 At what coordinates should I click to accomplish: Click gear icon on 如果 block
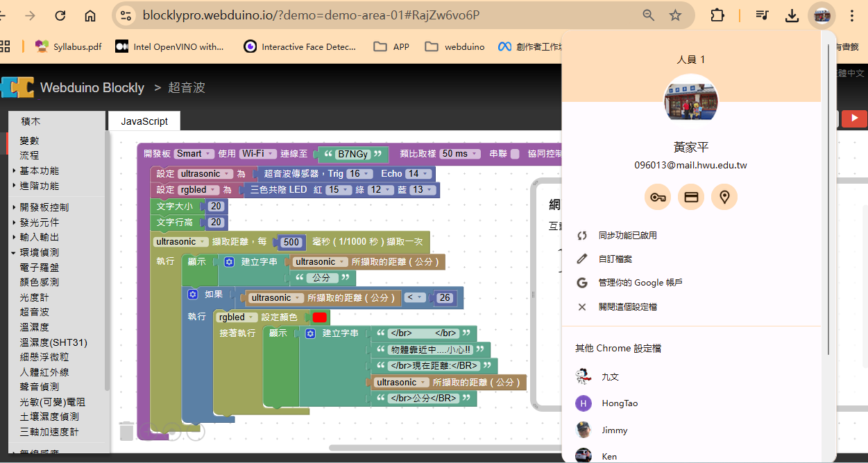tap(193, 295)
